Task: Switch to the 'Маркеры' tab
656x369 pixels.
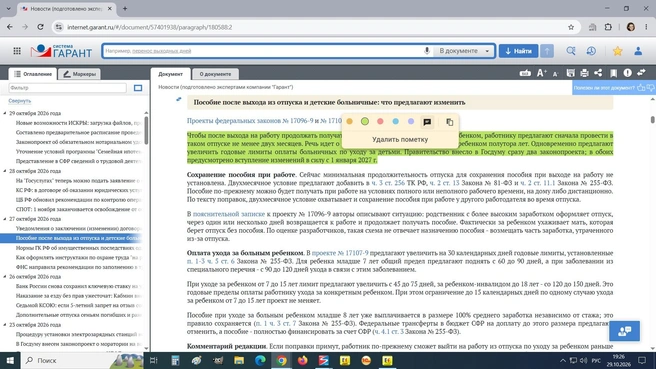Action: point(79,74)
